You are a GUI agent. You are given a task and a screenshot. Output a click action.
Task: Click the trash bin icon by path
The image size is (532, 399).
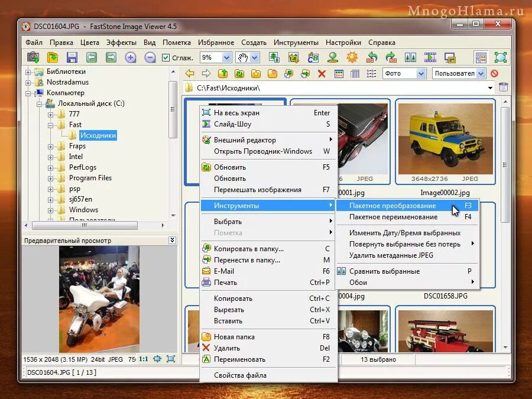click(504, 87)
